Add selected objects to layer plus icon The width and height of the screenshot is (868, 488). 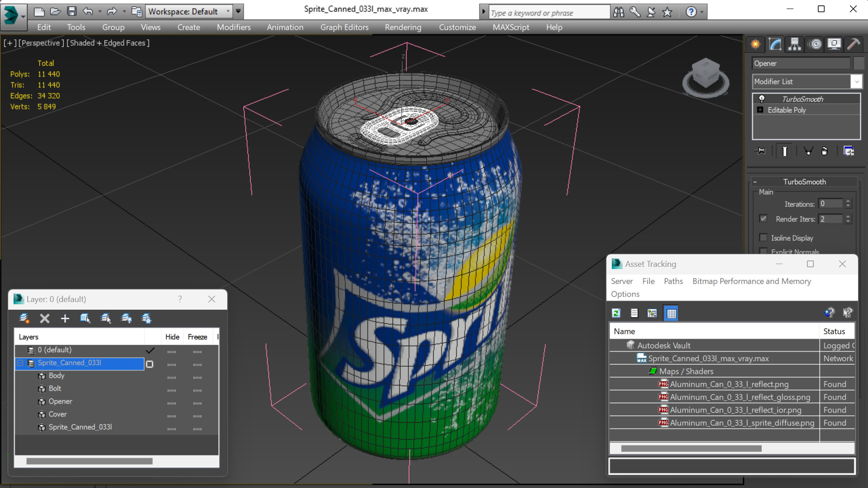tap(65, 318)
